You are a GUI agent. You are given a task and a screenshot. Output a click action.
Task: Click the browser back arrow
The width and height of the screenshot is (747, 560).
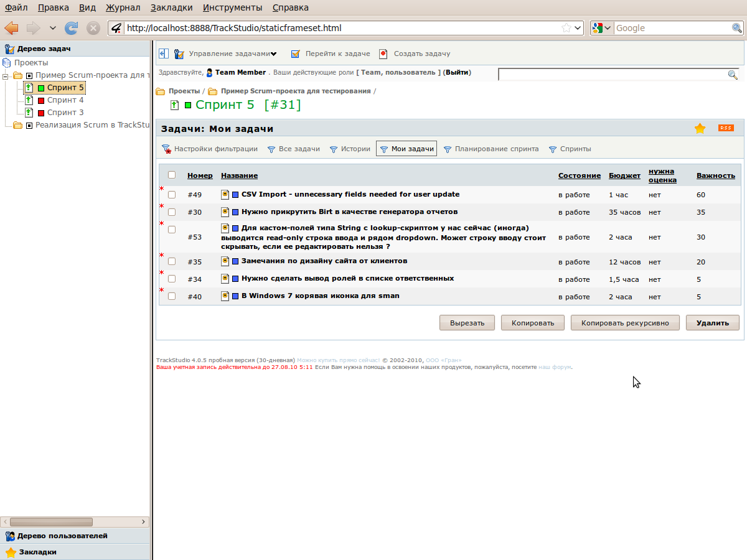[x=12, y=28]
